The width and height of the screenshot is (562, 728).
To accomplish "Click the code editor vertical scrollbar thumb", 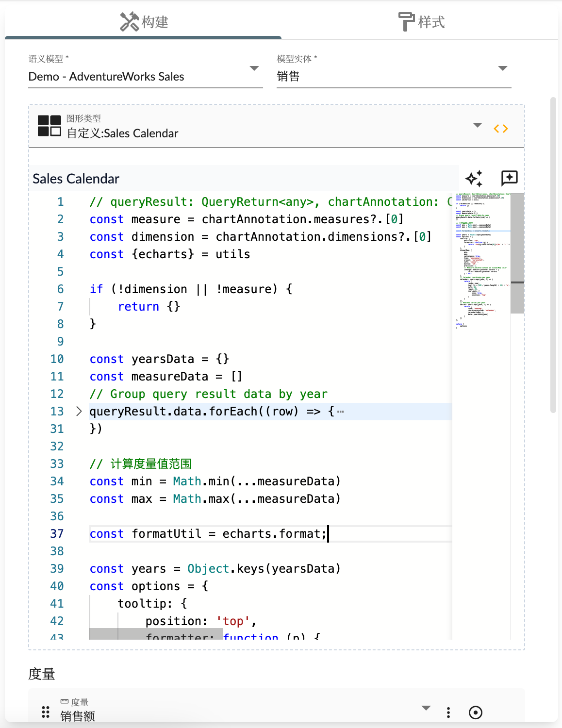I will 517,252.
